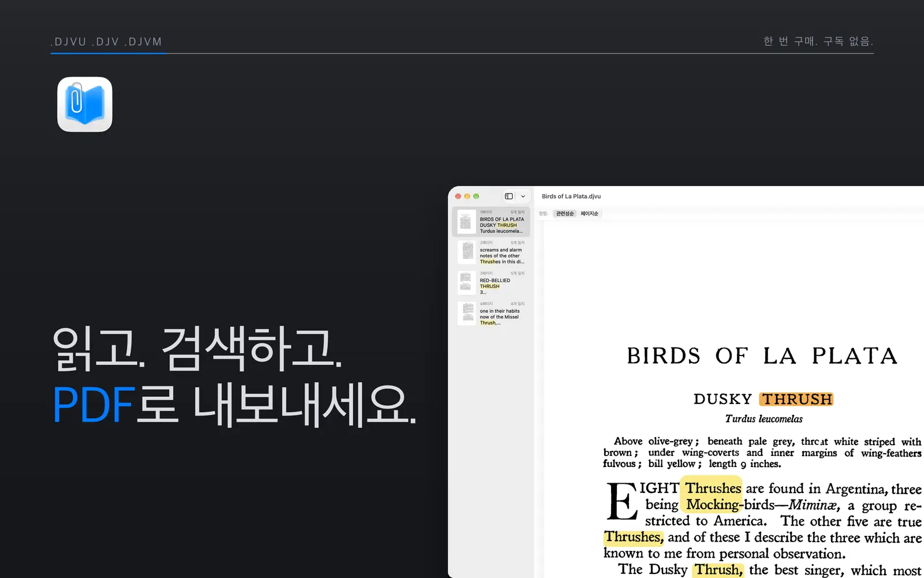Click the blue book app icon

pyautogui.click(x=85, y=105)
